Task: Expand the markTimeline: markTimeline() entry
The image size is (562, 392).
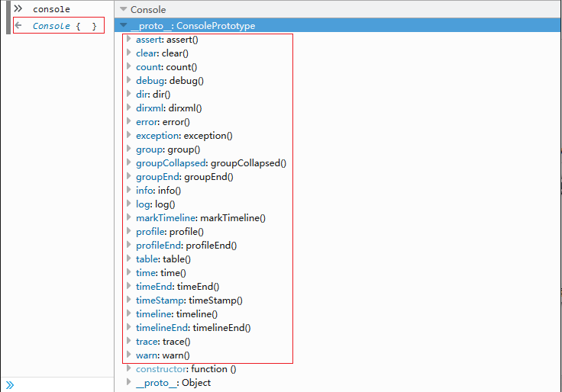Action: click(129, 217)
